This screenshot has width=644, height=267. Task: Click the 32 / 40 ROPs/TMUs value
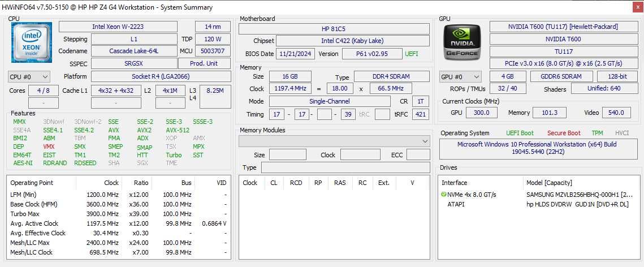pos(507,88)
